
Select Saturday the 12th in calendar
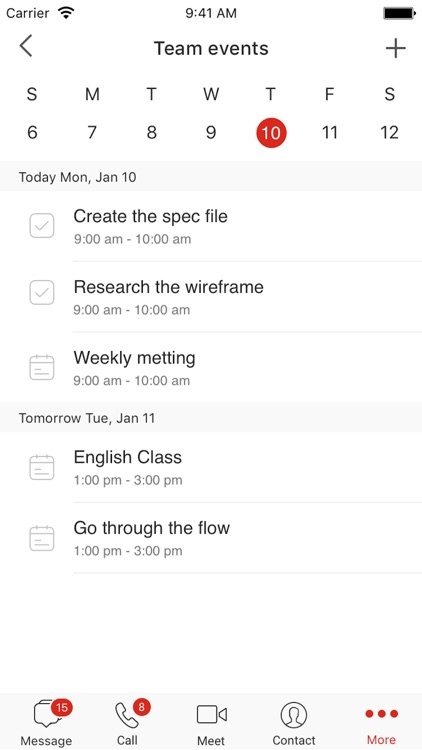389,132
